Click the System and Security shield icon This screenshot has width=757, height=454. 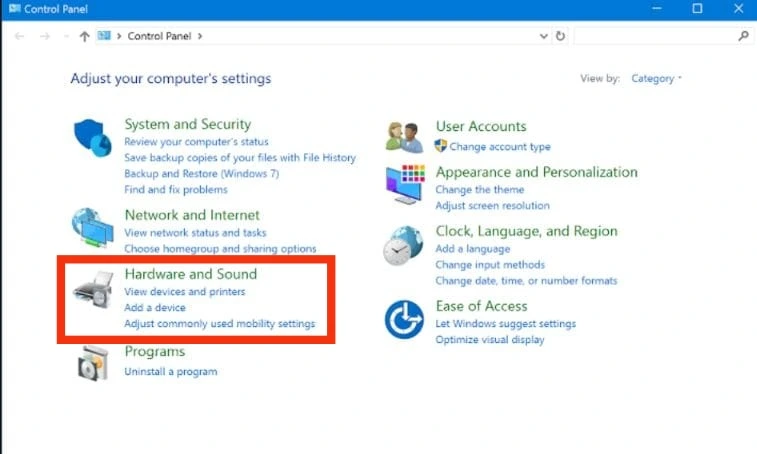92,138
